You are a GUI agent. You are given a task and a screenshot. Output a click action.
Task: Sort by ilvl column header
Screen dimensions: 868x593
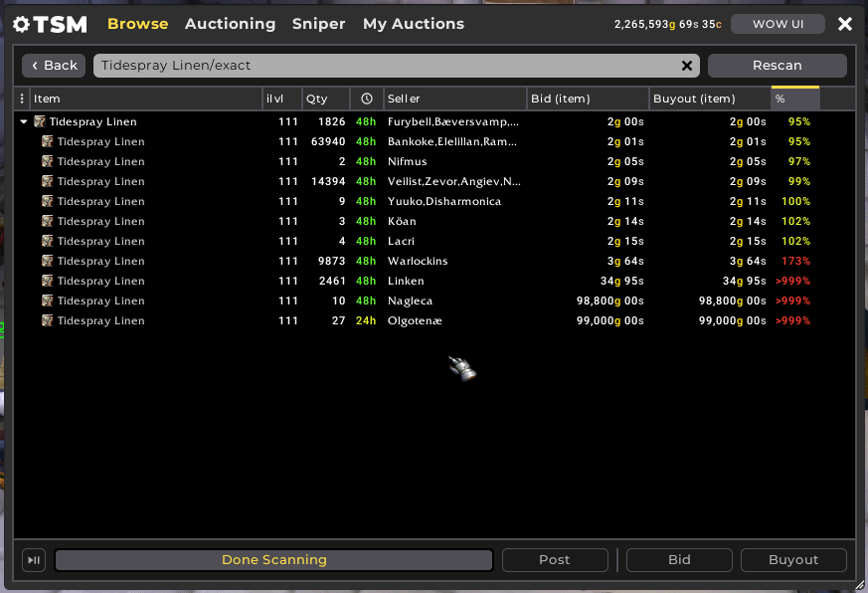[x=281, y=99]
